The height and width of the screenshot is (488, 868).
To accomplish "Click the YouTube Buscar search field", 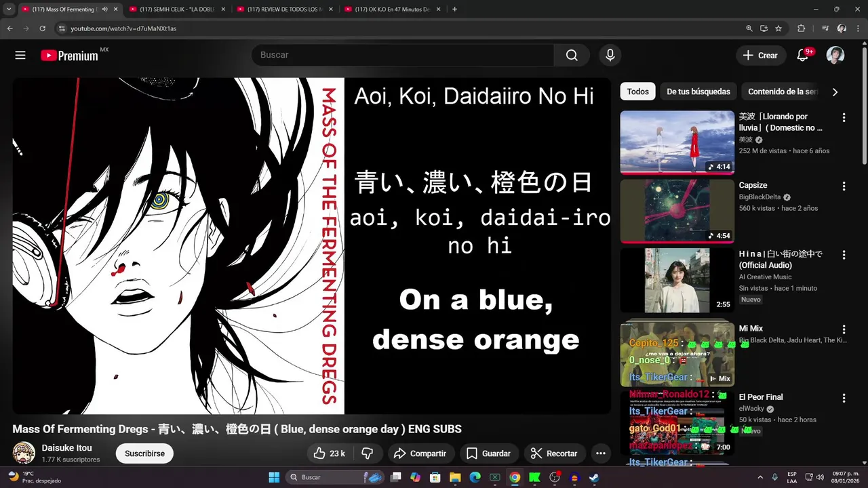I will pyautogui.click(x=403, y=56).
